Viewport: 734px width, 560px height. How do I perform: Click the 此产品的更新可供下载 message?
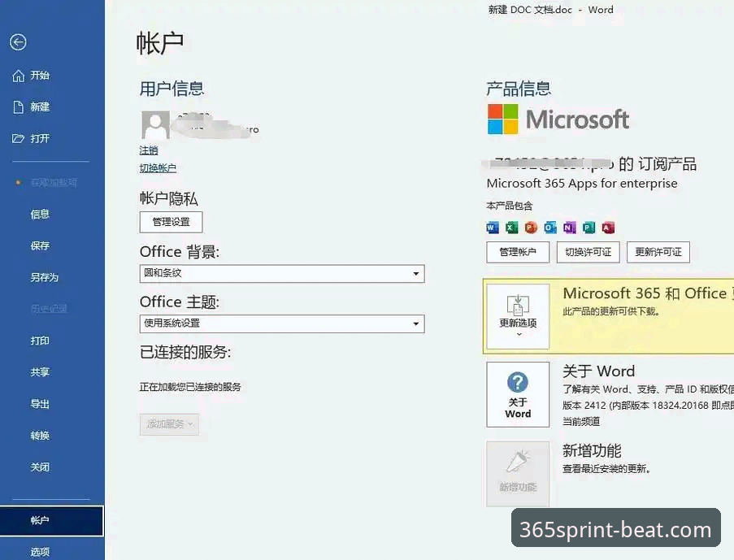click(611, 311)
